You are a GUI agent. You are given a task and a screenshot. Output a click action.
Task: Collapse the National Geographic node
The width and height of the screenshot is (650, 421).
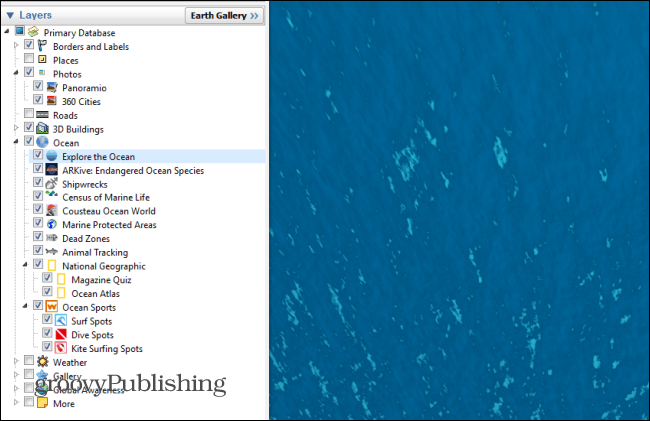point(25,264)
